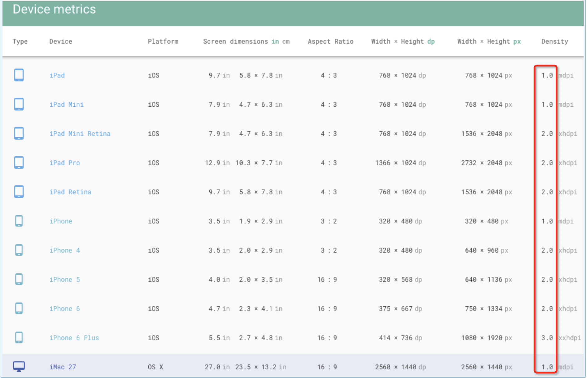The image size is (588, 380).
Task: Click 'iOS' platform in iPad Retina row
Action: click(153, 192)
